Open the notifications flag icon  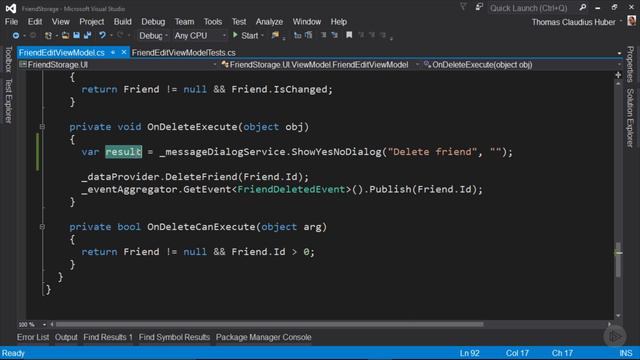click(463, 7)
